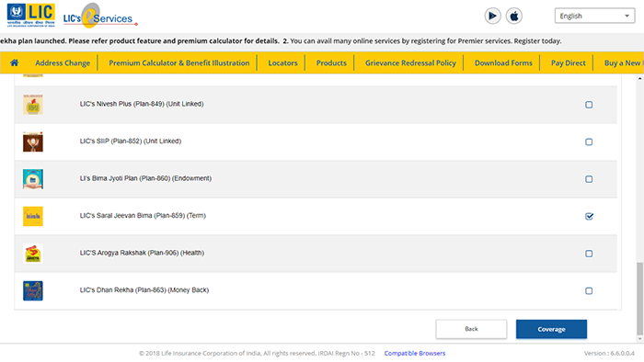Untick the Saral Jeevan Bima (Plan-859) checkbox
The height and width of the screenshot is (362, 644).
589,217
